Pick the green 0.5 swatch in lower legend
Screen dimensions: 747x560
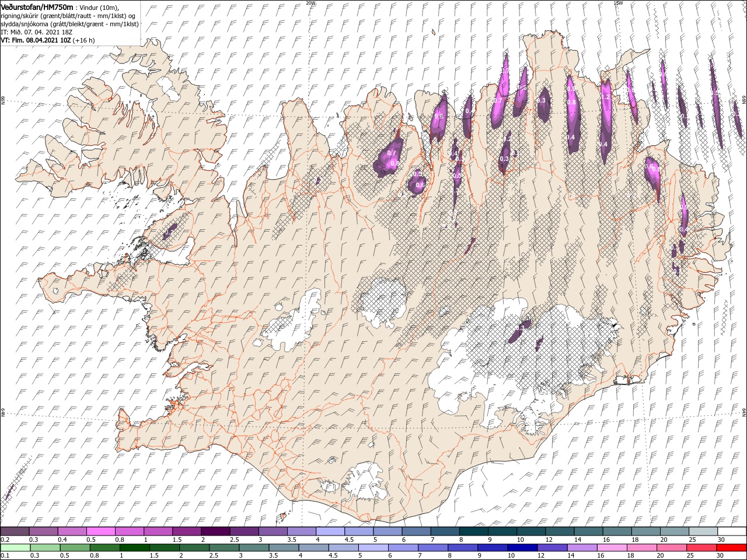75,548
